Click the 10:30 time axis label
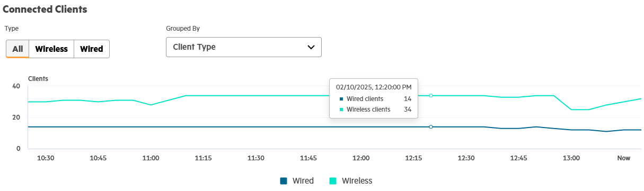644x191 pixels. coord(46,158)
